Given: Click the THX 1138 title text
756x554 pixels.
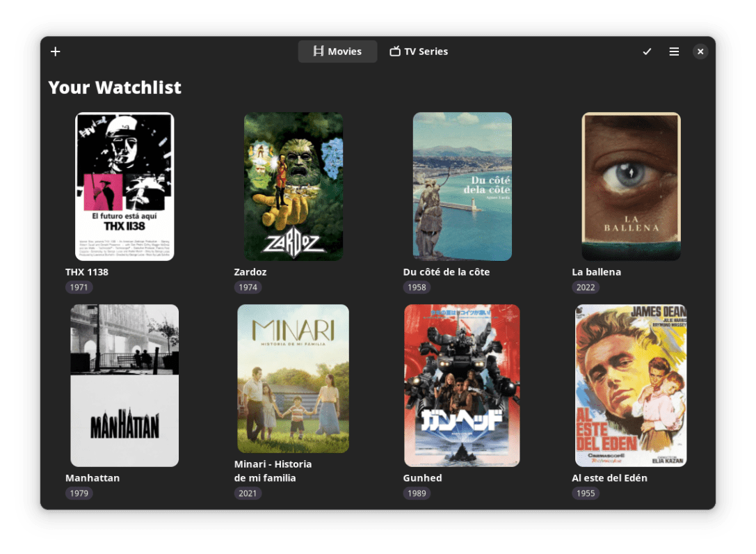Looking at the screenshot, I should click(87, 272).
